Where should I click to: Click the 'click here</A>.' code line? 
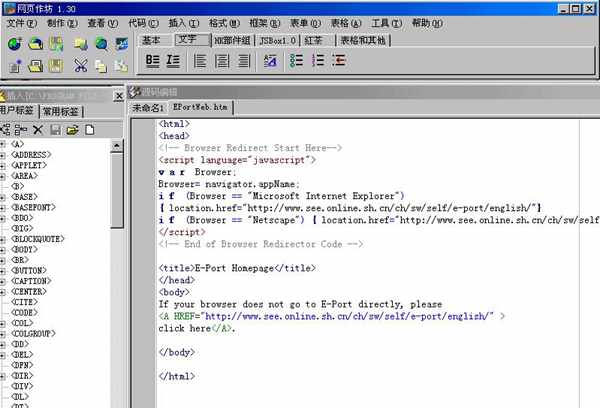point(197,329)
